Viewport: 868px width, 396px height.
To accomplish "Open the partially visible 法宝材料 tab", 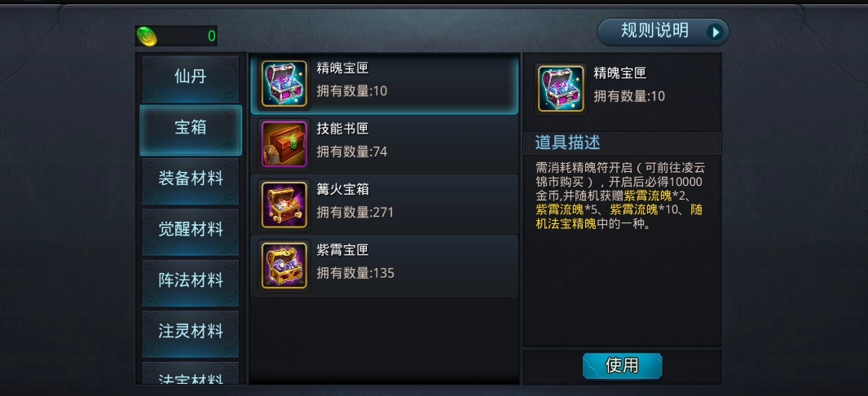I will coord(191,373).
